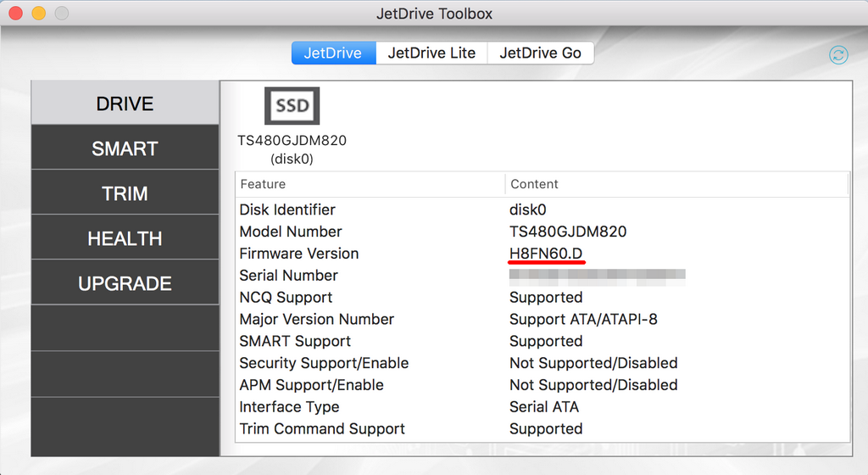Click the Content column header
Screen dimensions: 868x475
point(676,184)
